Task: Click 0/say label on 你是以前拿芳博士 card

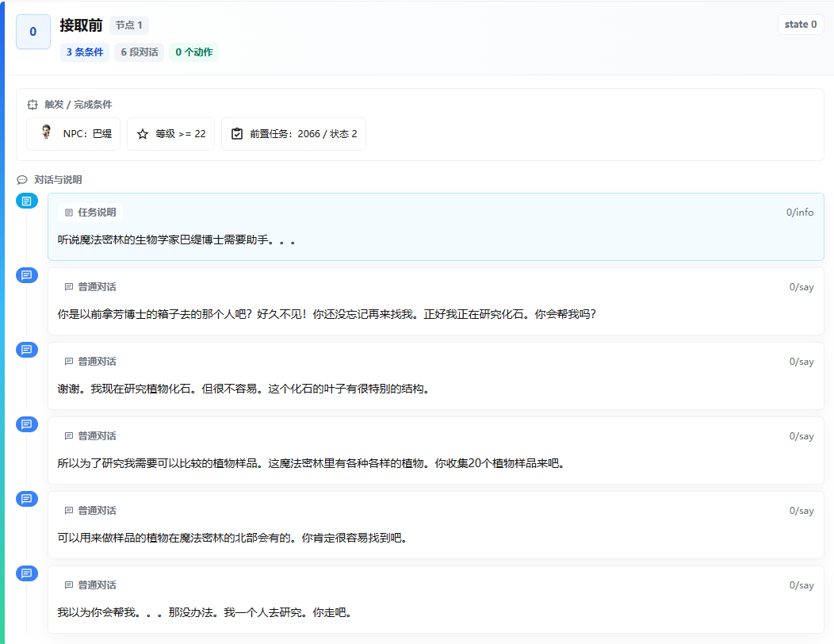Action: (x=801, y=287)
